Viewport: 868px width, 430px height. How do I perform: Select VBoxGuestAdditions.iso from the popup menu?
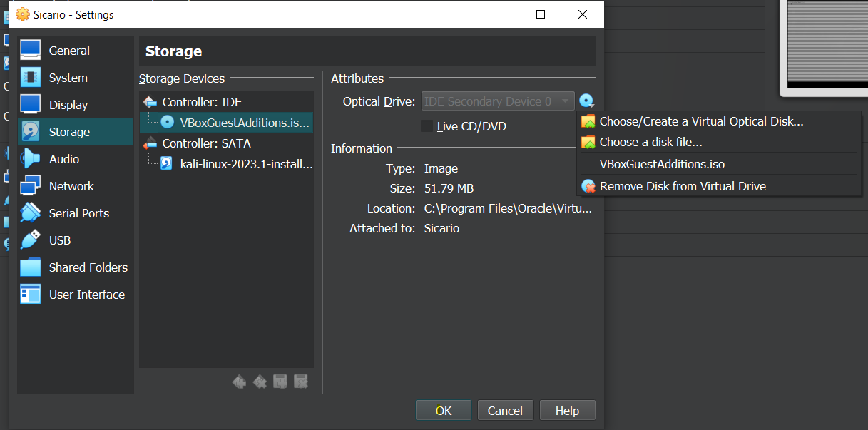(718, 164)
